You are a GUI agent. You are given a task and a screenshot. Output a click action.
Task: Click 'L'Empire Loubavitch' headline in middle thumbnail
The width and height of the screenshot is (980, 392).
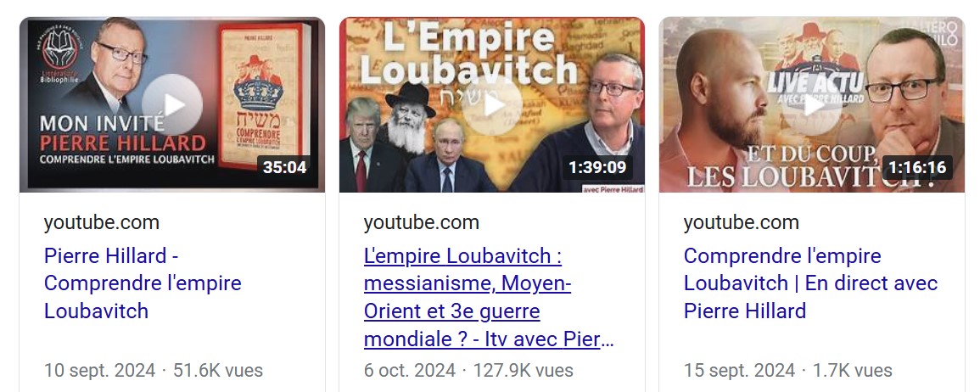coord(468,54)
